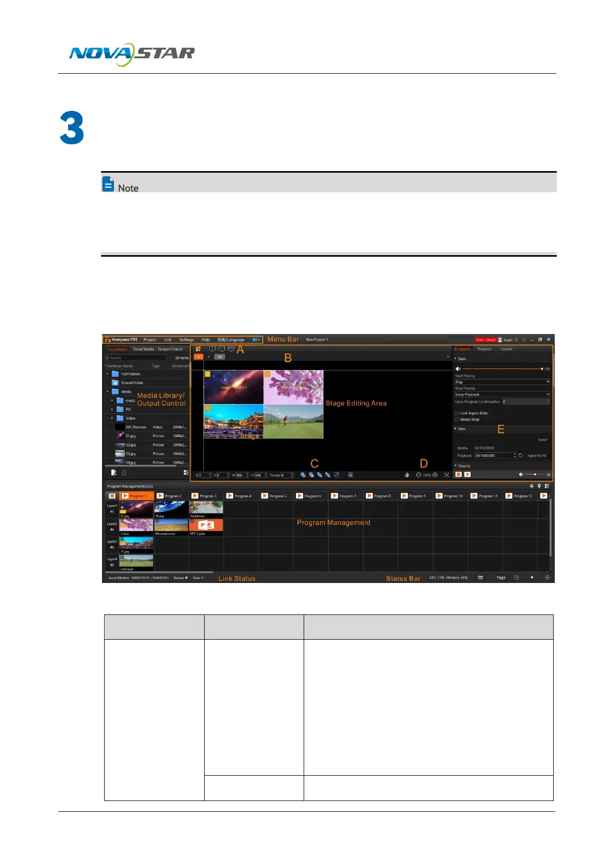Click the orange add stage plus button
Image resolution: width=614 pixels, height=868 pixels.
coord(198,357)
